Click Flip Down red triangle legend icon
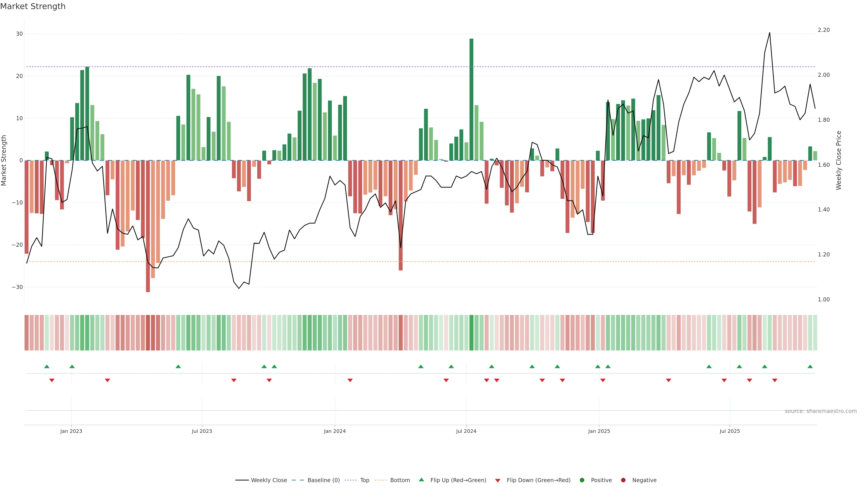 click(498, 481)
